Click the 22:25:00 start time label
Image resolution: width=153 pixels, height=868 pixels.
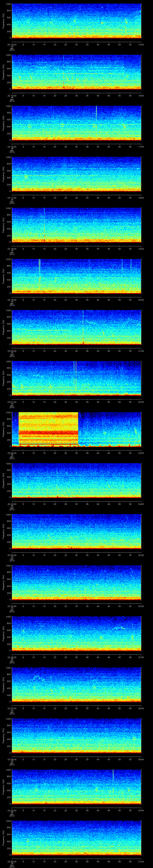click(12, 606)
